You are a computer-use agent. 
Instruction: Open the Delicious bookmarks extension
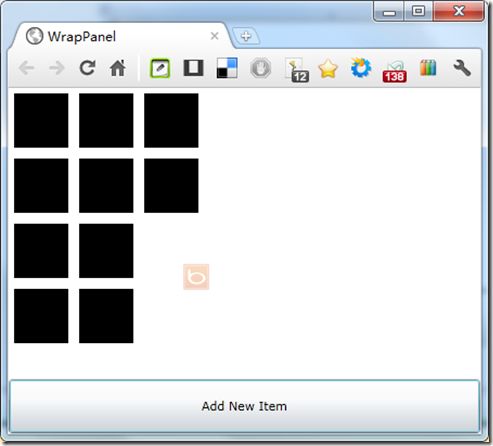click(227, 68)
